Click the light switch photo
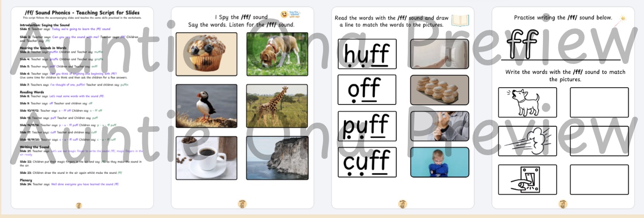 click(440, 54)
